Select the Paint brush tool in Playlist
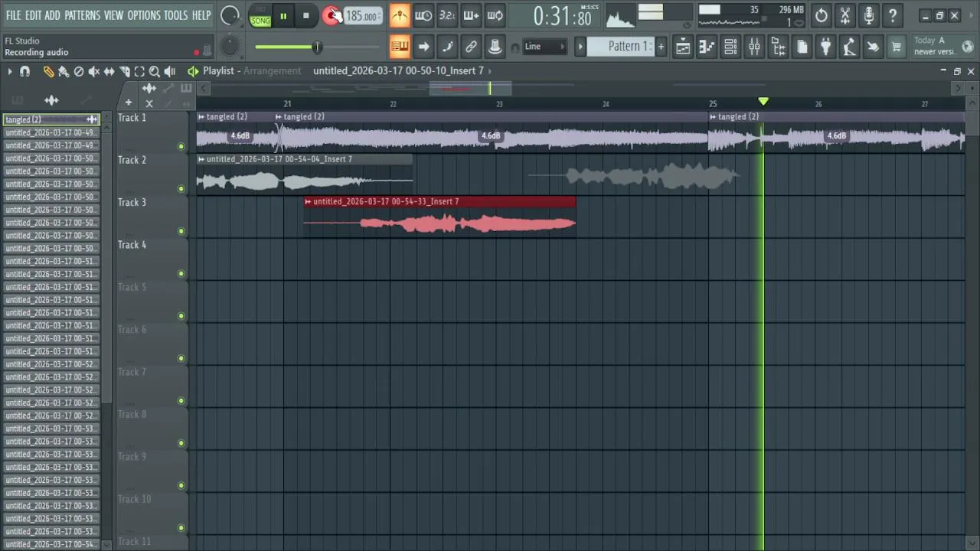The height and width of the screenshot is (551, 980). point(64,71)
